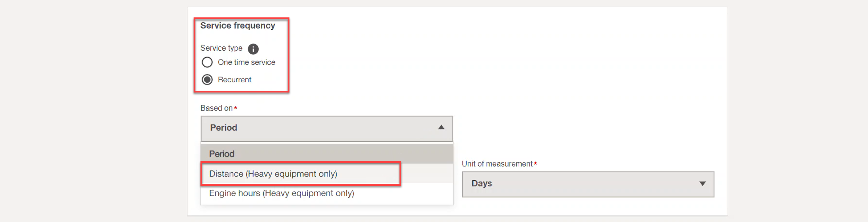Click the Service frequency heading
Viewport: 868px width, 222px height.
tap(238, 26)
